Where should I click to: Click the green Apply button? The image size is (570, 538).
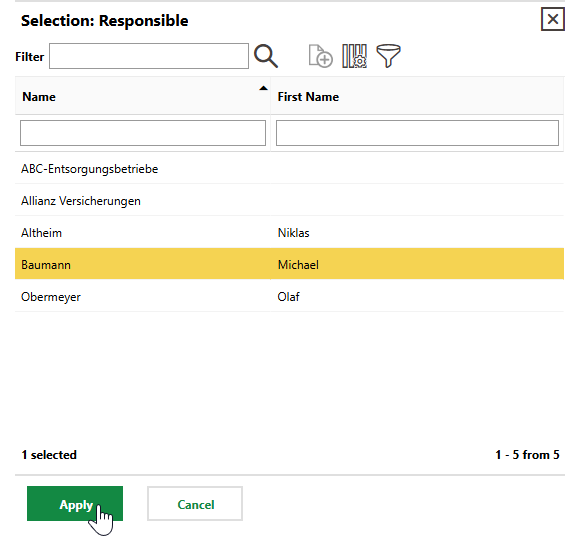pyautogui.click(x=75, y=504)
